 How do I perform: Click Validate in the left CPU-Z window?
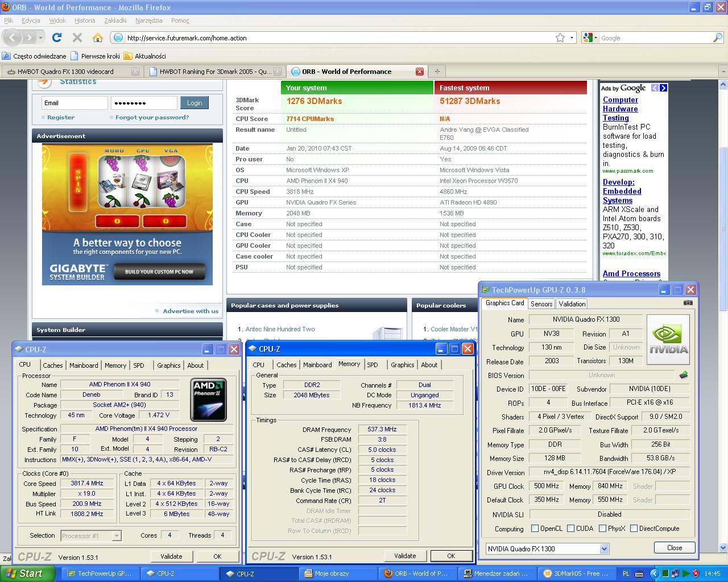point(171,556)
